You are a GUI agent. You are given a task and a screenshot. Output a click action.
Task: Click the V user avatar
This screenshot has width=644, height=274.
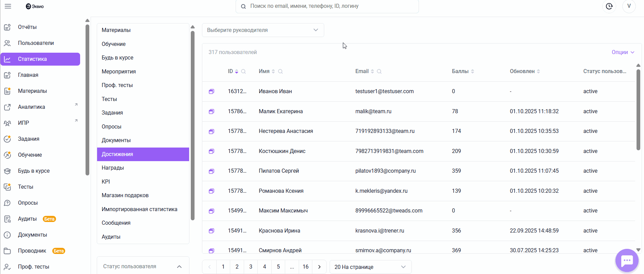(629, 6)
